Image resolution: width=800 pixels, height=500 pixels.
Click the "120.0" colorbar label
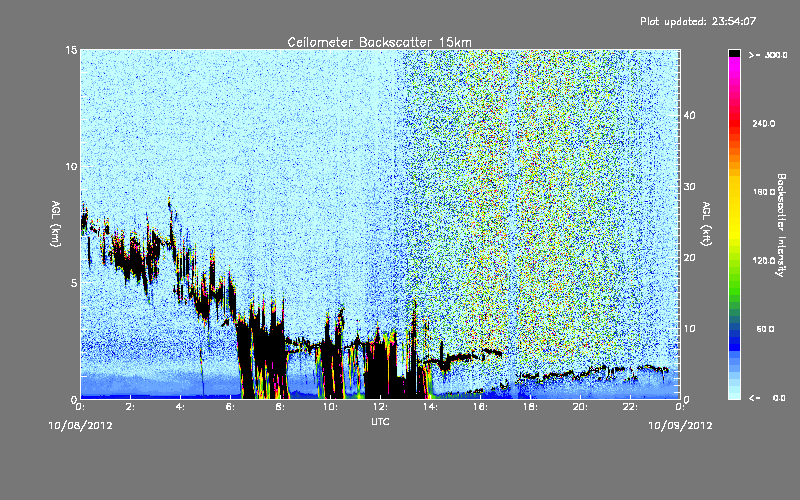tap(764, 261)
